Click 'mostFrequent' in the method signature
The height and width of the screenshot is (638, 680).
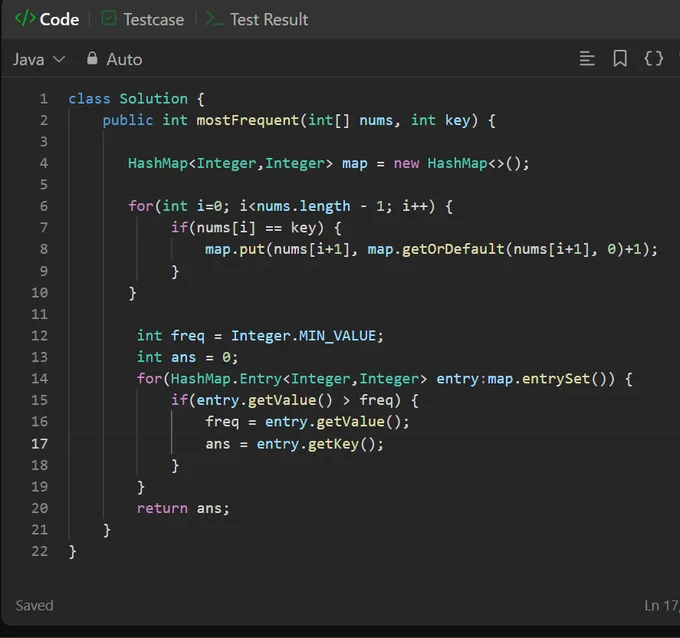coord(248,120)
